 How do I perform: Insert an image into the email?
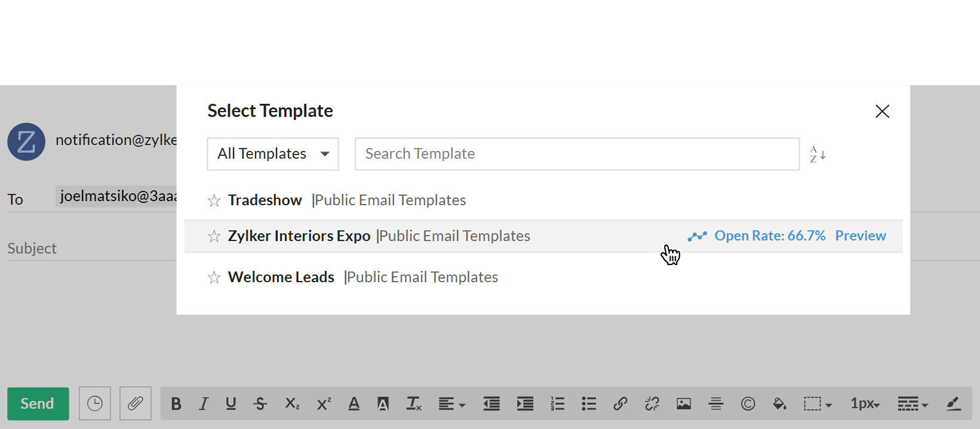(x=683, y=404)
